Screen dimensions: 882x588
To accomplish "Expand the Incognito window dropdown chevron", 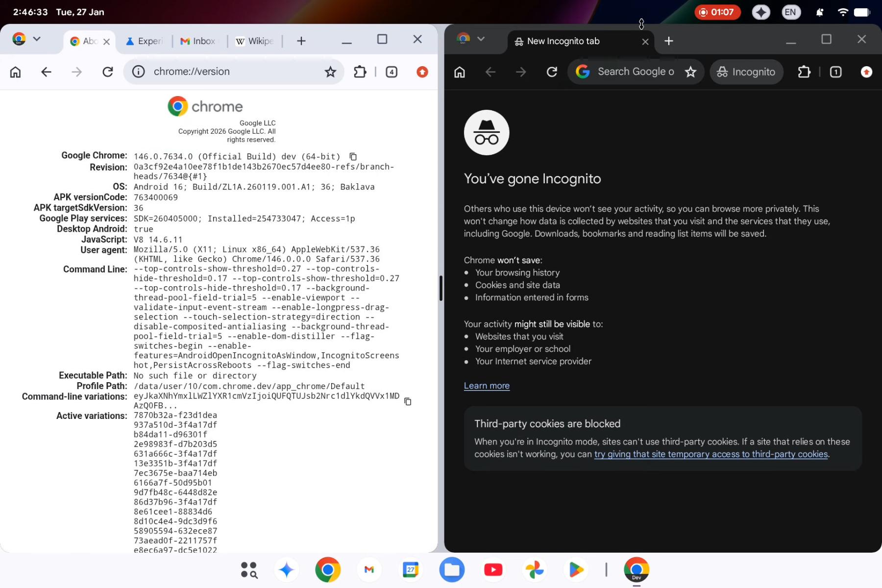I will pyautogui.click(x=481, y=39).
